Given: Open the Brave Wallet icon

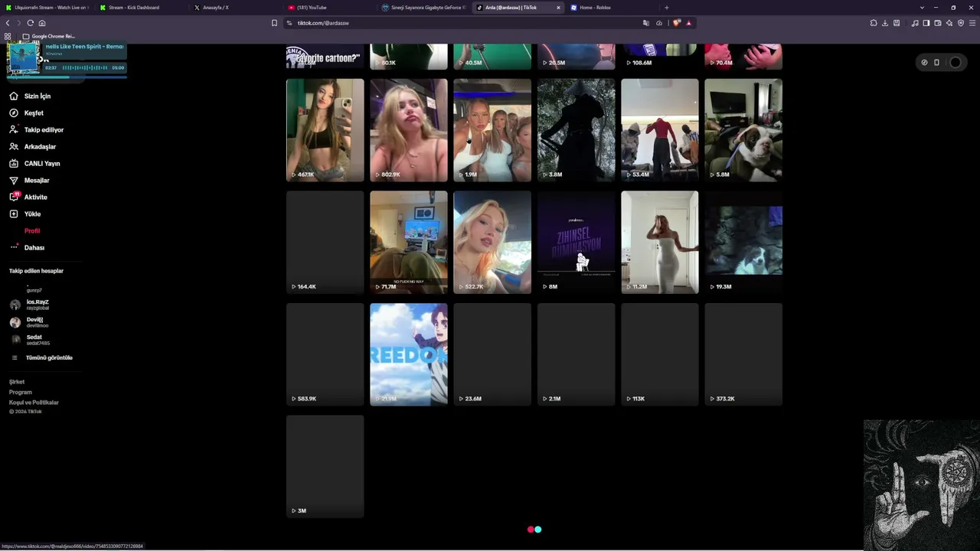Looking at the screenshot, I should pyautogui.click(x=938, y=23).
